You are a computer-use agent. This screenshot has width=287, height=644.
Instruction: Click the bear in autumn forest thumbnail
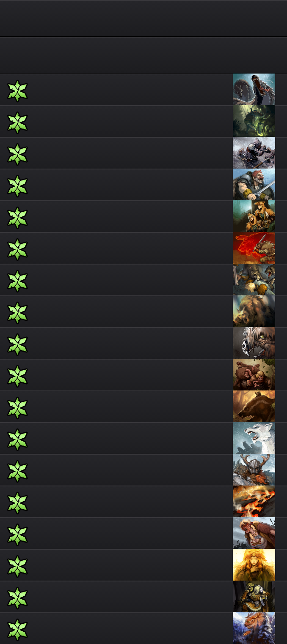point(254,407)
